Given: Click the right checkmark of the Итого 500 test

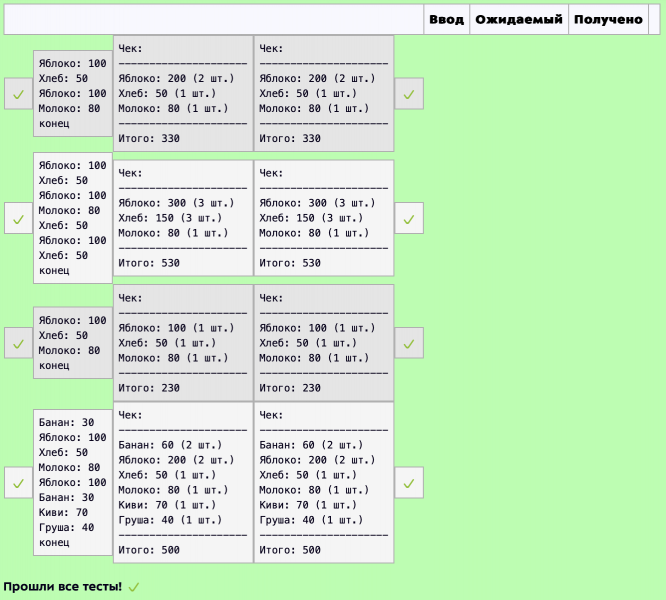Looking at the screenshot, I should [409, 483].
